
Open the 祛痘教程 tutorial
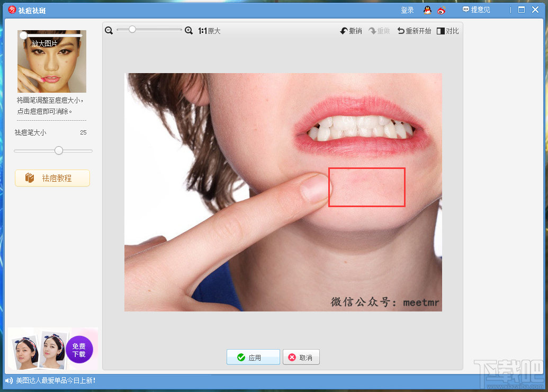click(x=52, y=178)
